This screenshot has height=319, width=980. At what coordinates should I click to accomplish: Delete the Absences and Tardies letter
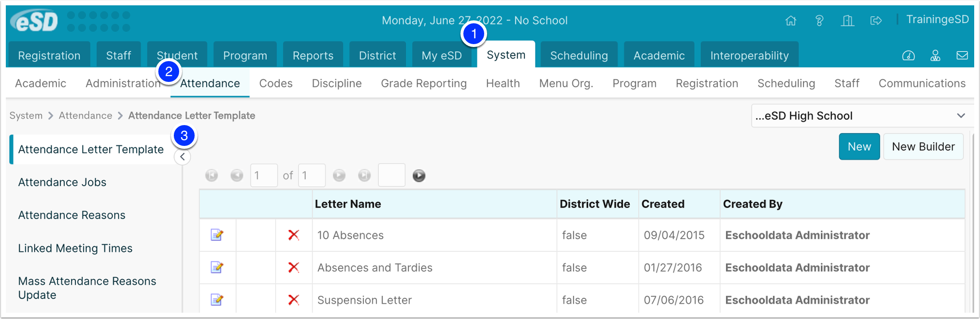(x=293, y=268)
